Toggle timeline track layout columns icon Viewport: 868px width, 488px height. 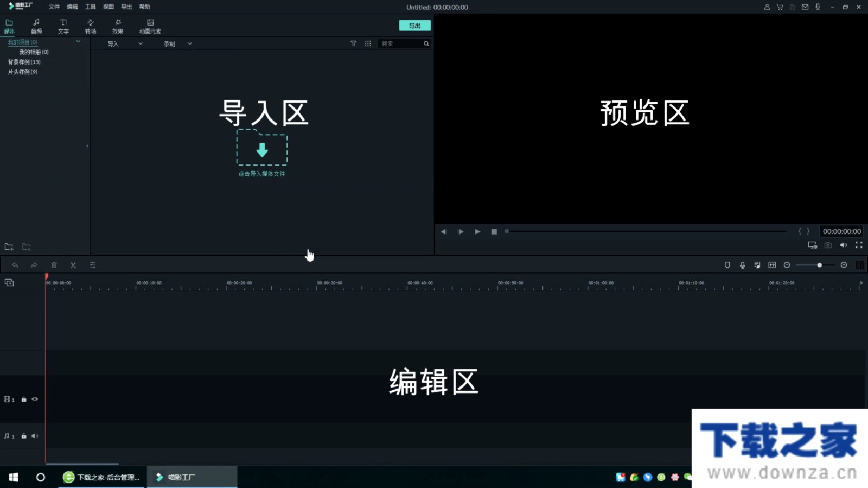[860, 265]
